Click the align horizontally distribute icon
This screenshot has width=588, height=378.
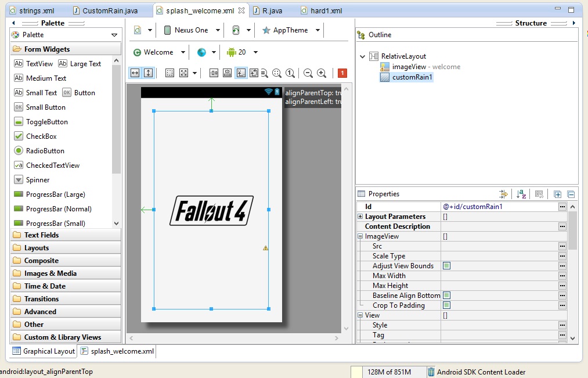tap(214, 73)
